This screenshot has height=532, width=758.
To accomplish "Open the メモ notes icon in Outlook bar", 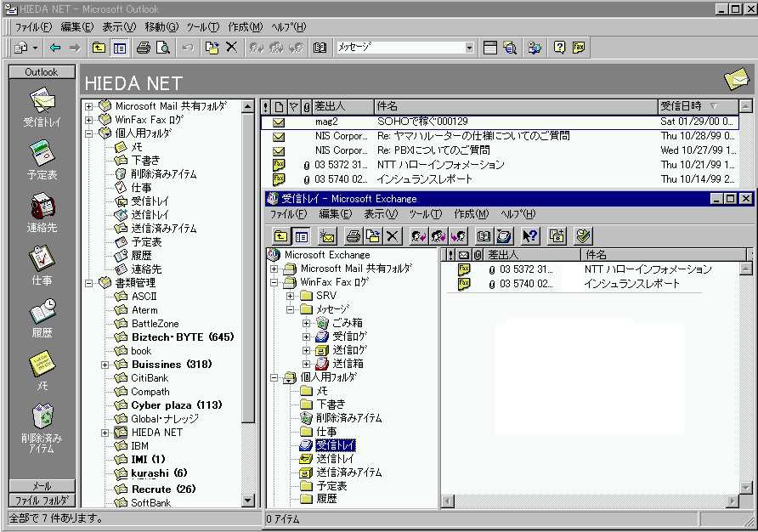I will (x=42, y=369).
